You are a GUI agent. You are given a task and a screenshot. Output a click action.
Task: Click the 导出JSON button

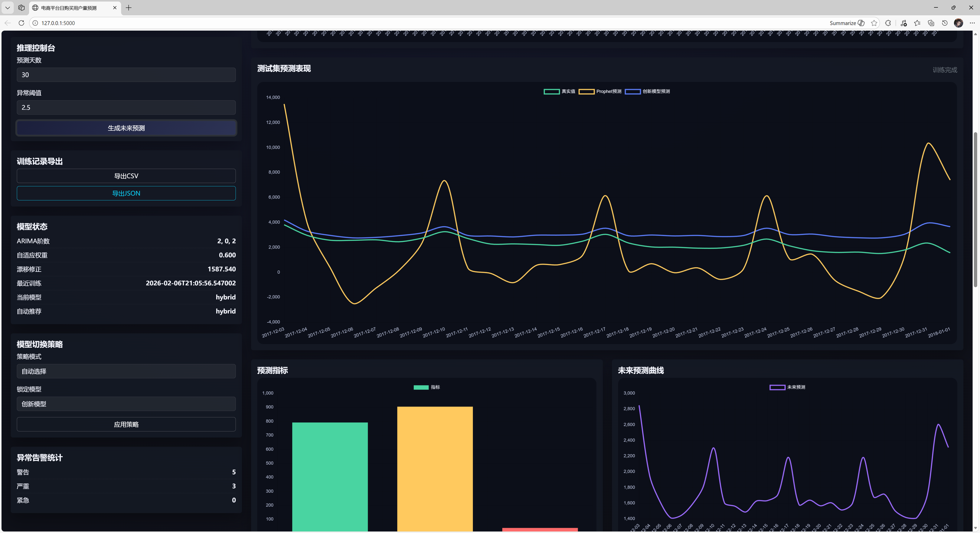[126, 193]
